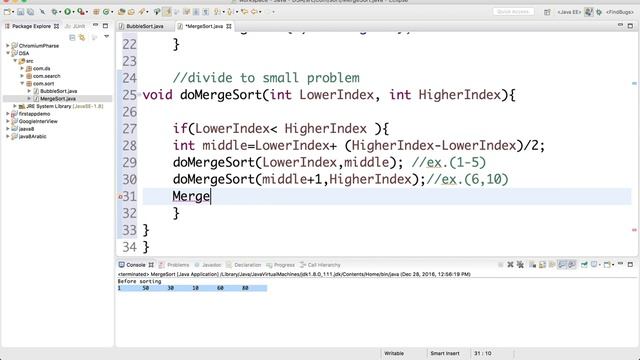Click Remove All Terminated Launches icon
This screenshot has width=640, height=360.
pyautogui.click(x=520, y=265)
